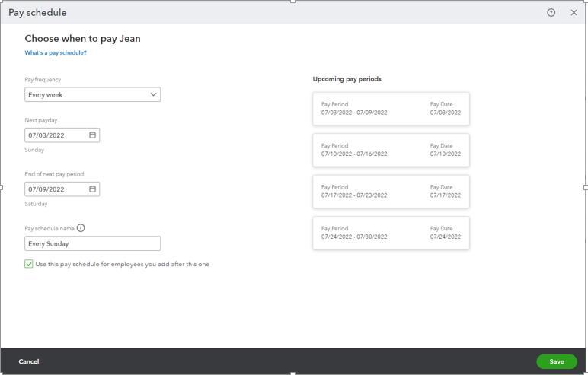Screen dimensions: 588x375
Task: Click the Upcoming pay periods heading
Action: coord(347,79)
